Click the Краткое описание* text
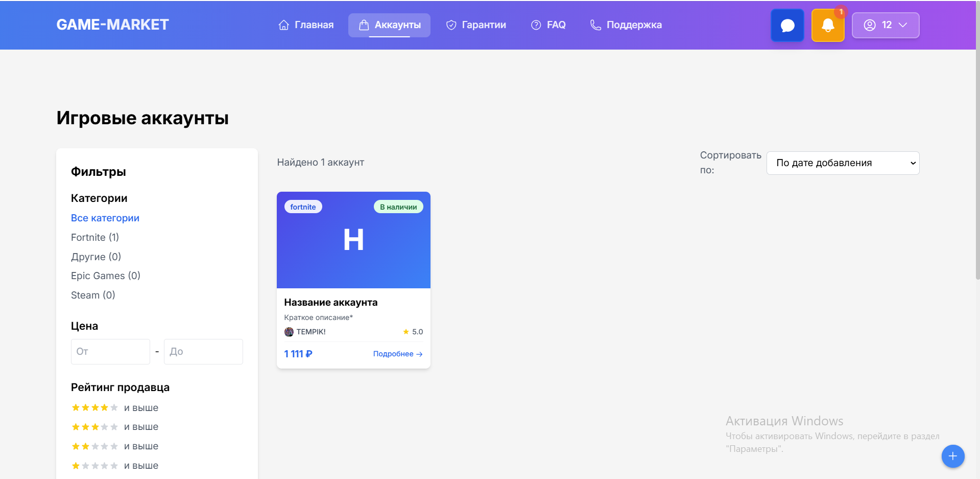 pyautogui.click(x=319, y=317)
